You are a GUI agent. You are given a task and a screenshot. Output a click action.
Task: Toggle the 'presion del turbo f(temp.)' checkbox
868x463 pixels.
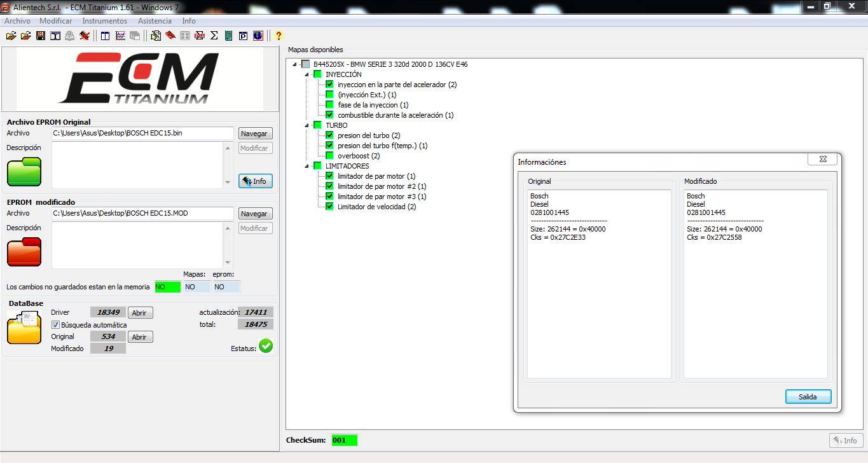[x=329, y=146]
